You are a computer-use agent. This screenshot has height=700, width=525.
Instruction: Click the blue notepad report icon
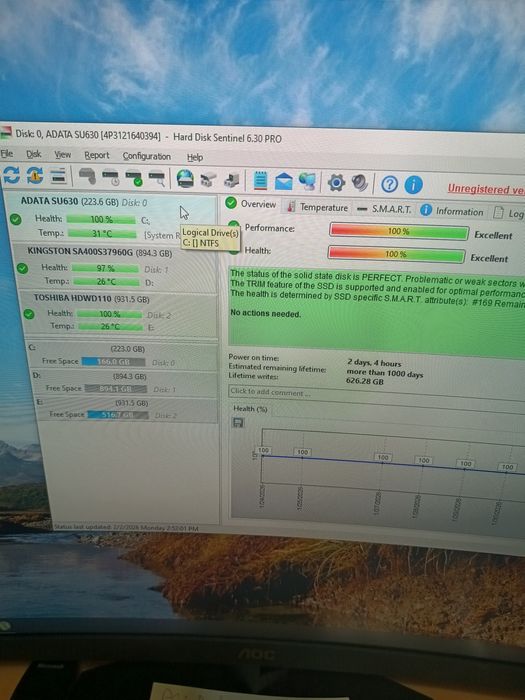click(260, 180)
